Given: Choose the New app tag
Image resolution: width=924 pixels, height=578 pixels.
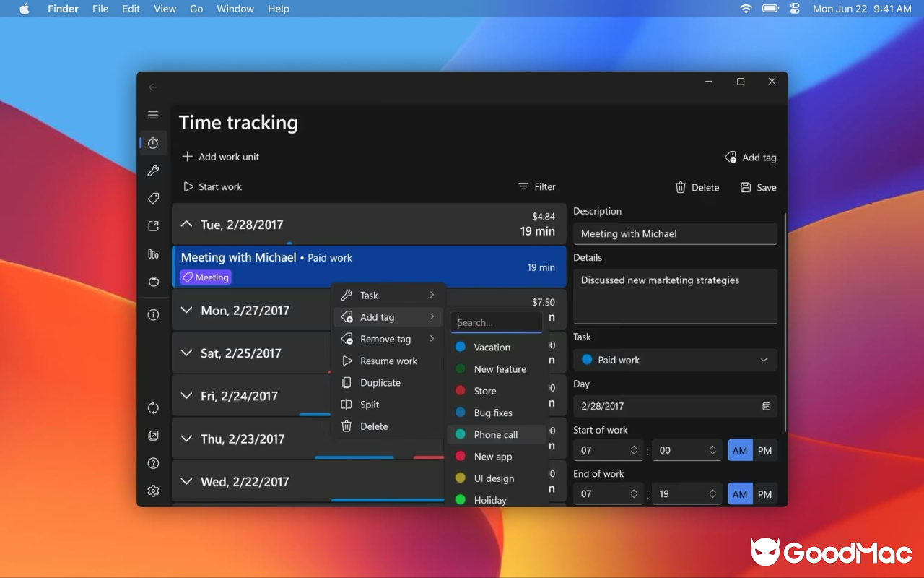Looking at the screenshot, I should tap(497, 457).
